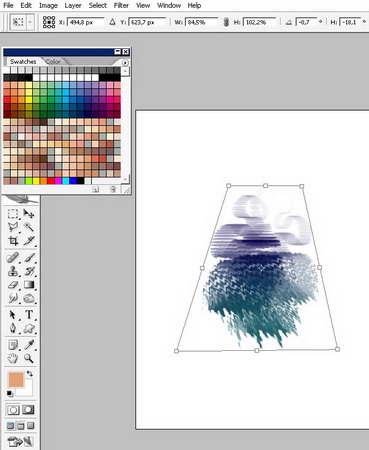Open the Window menu
The image size is (369, 450).
tap(169, 5)
